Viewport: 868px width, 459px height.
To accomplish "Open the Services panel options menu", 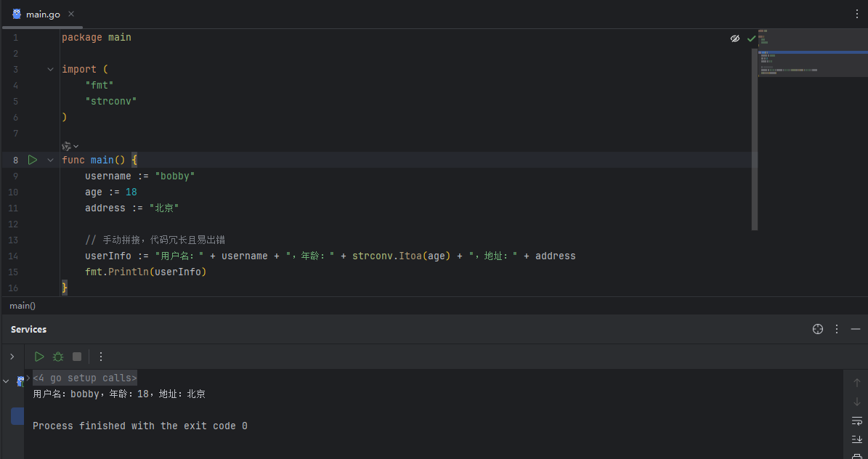I will [x=837, y=329].
